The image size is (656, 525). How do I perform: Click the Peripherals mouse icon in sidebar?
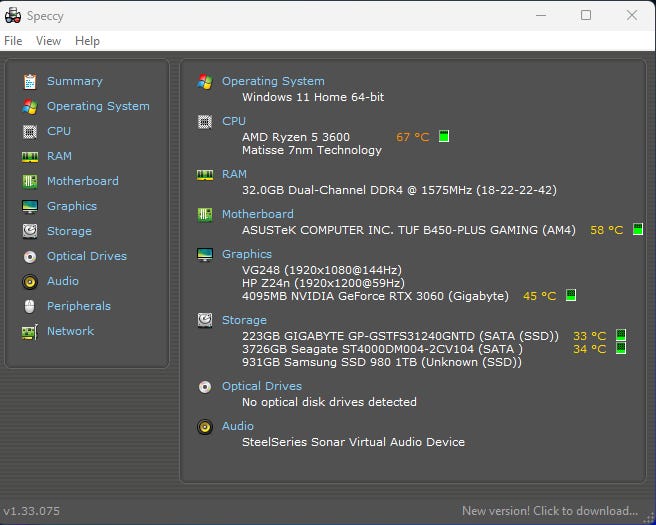(x=30, y=307)
